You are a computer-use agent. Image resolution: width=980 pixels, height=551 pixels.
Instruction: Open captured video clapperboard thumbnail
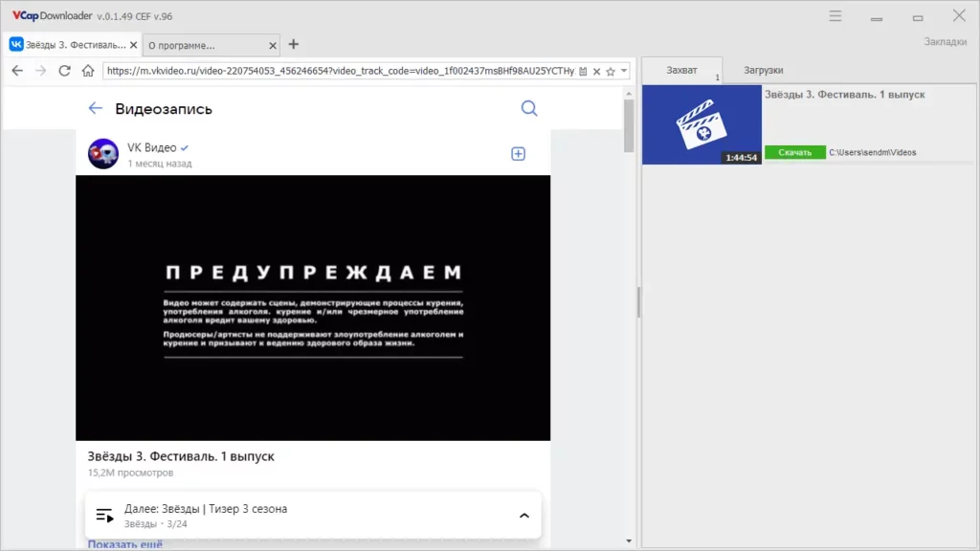(x=702, y=124)
